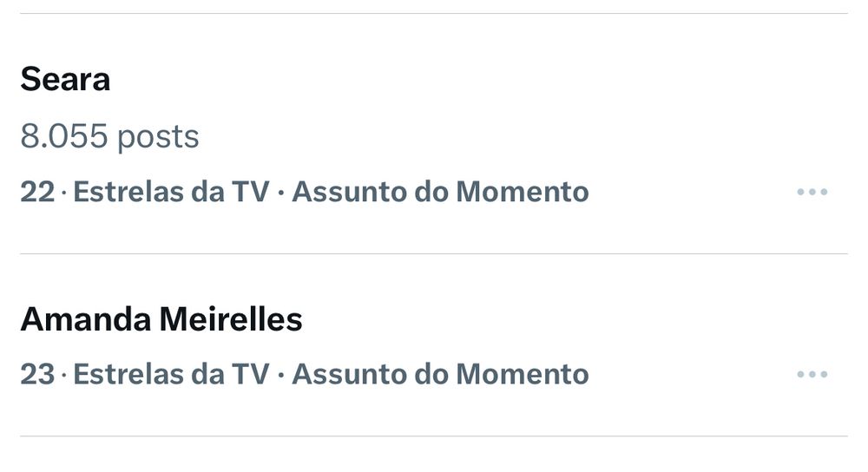Select rank number 23 in Amanda row

point(37,375)
